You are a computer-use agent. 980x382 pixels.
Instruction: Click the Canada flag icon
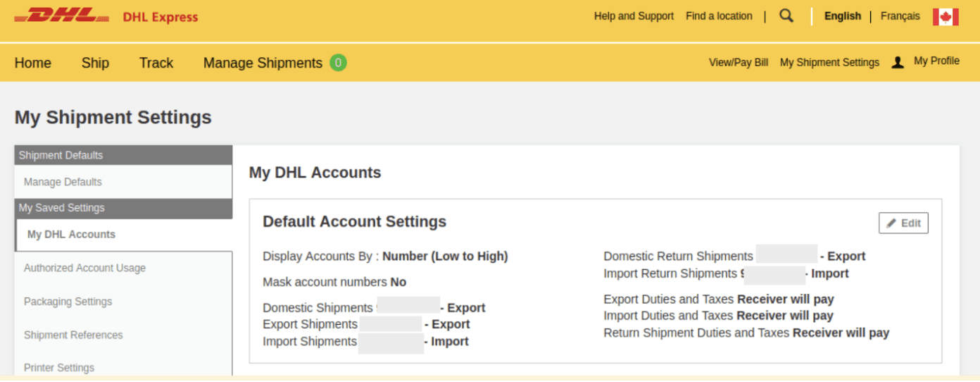pos(946,16)
